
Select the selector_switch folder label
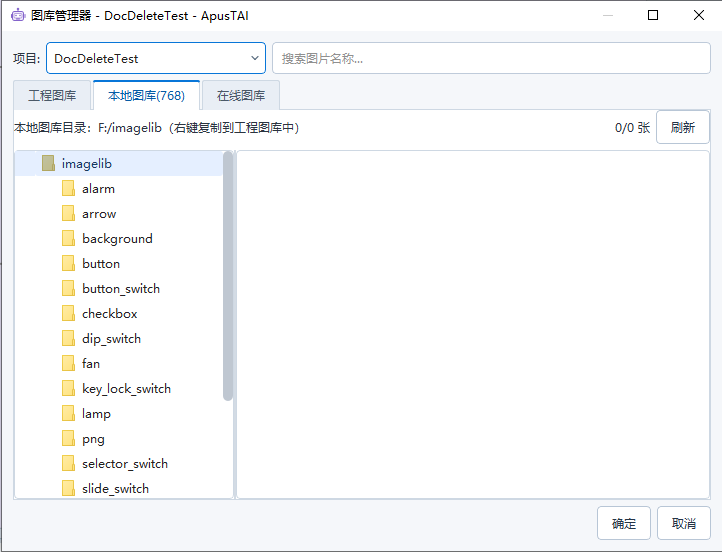[125, 464]
